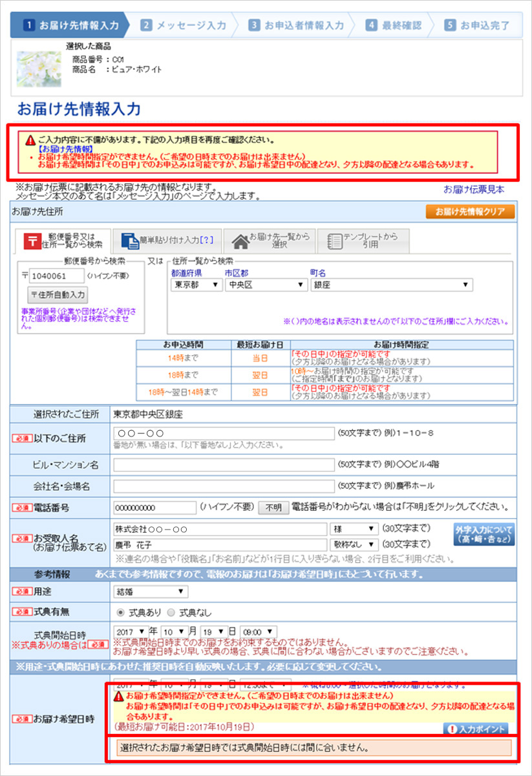Click the postal code input field

tap(56, 277)
